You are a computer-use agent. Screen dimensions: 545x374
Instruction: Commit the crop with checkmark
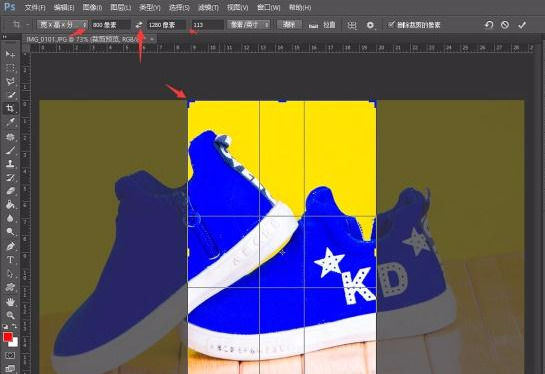click(522, 25)
